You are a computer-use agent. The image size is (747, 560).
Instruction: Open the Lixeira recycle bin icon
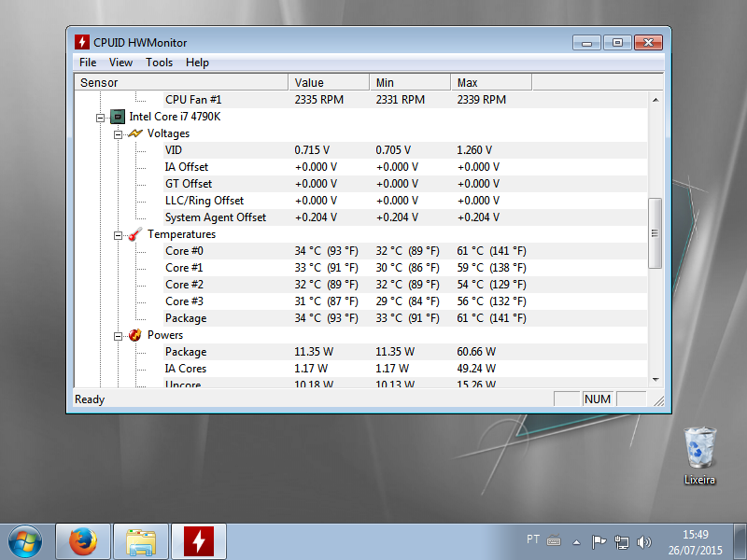point(699,455)
